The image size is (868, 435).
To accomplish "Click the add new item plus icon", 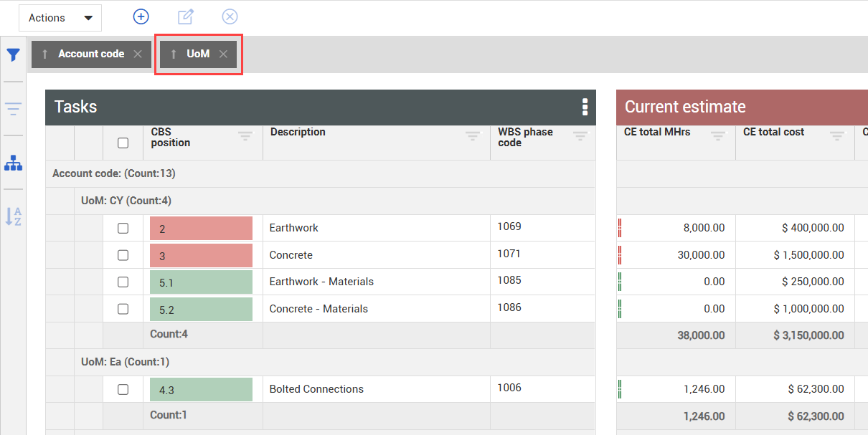I will 141,16.
